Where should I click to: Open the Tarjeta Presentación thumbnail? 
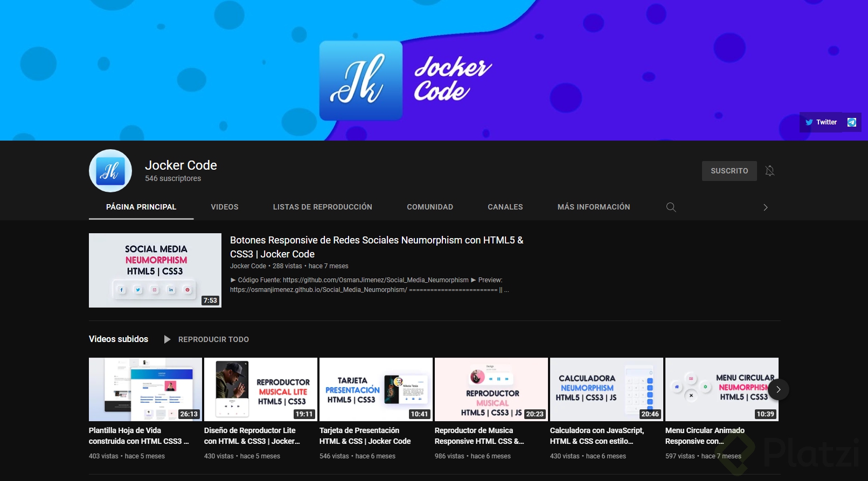point(376,389)
